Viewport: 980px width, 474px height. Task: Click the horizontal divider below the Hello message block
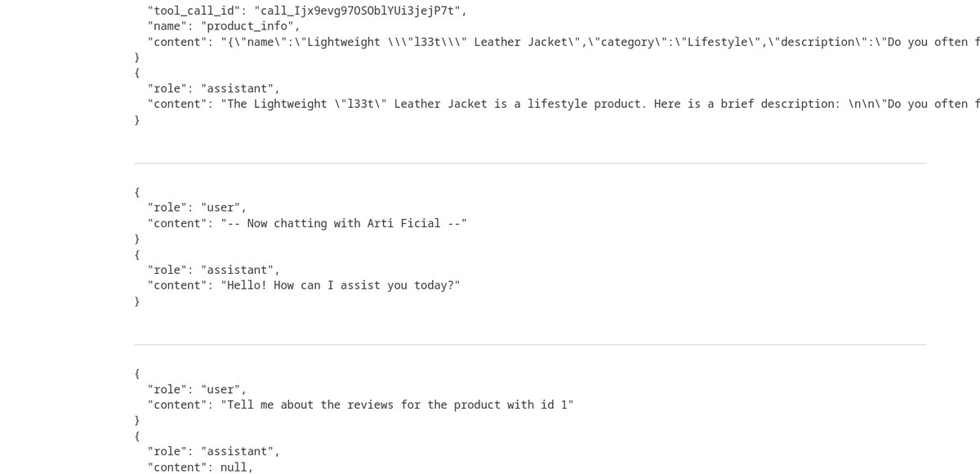[x=530, y=345]
